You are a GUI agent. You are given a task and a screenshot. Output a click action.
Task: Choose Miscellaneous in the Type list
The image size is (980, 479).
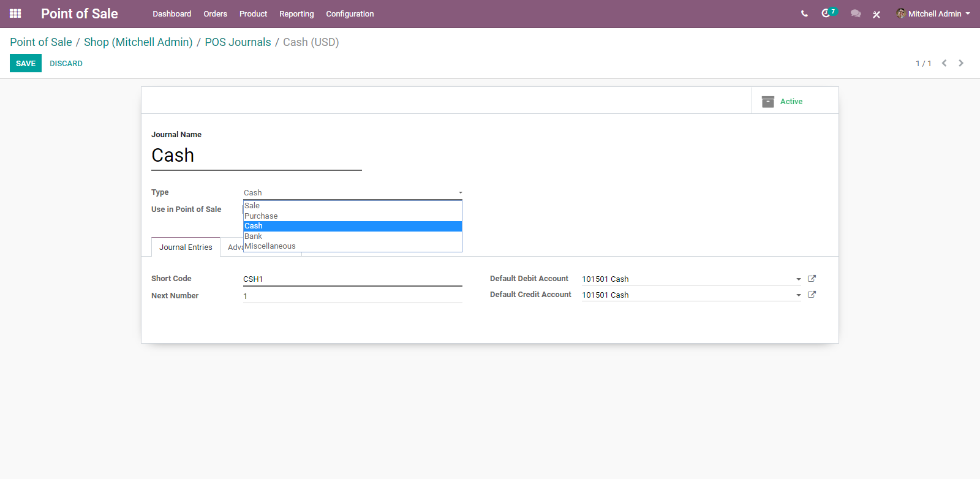coord(352,246)
